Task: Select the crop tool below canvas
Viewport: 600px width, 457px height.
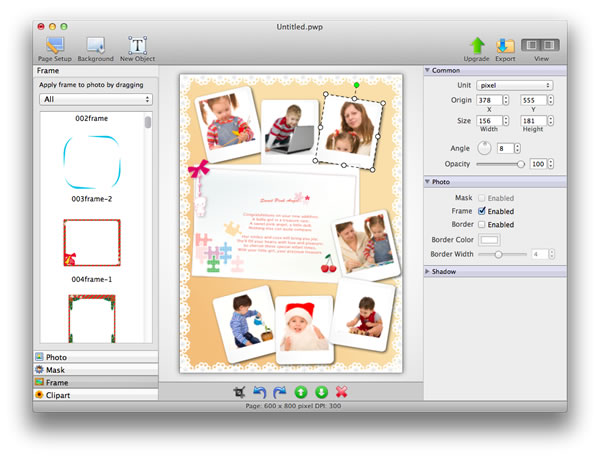Action: (239, 393)
